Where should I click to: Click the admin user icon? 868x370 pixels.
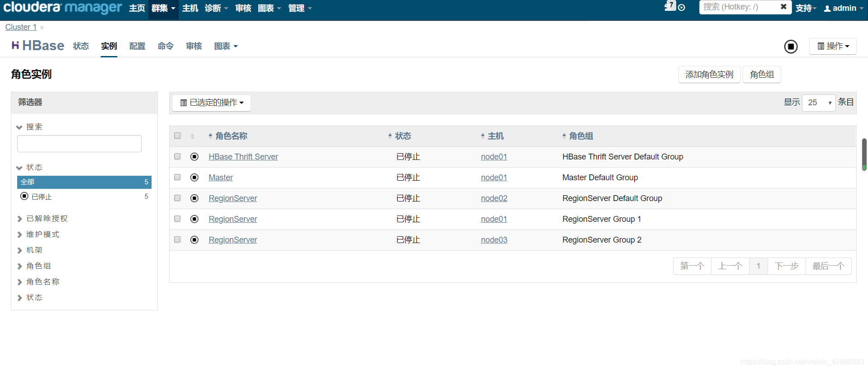[x=827, y=8]
